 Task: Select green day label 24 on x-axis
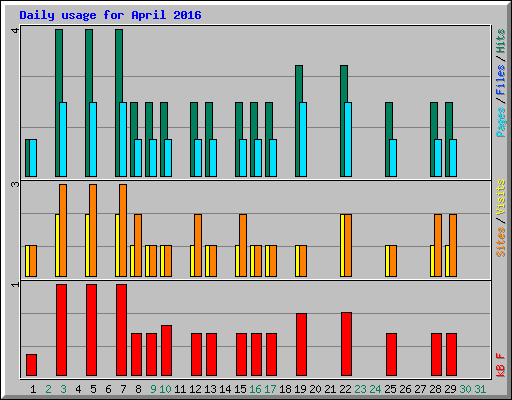coord(375,389)
